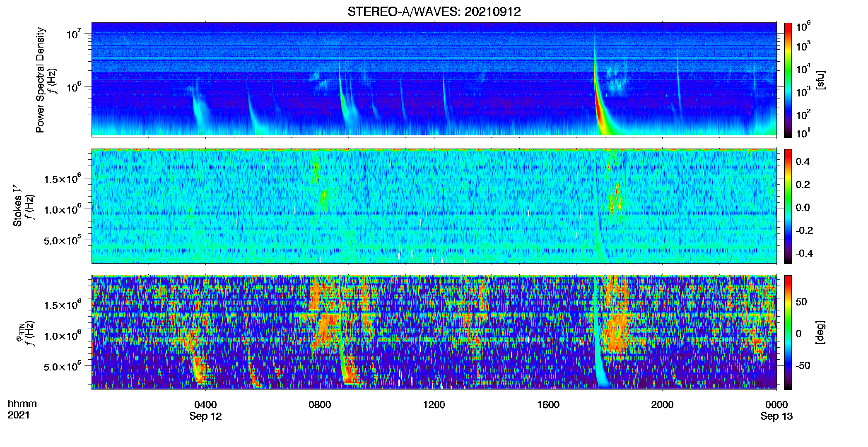This screenshot has height=447, width=868.
Task: Select the Sep 12 date label
Action: [x=205, y=416]
